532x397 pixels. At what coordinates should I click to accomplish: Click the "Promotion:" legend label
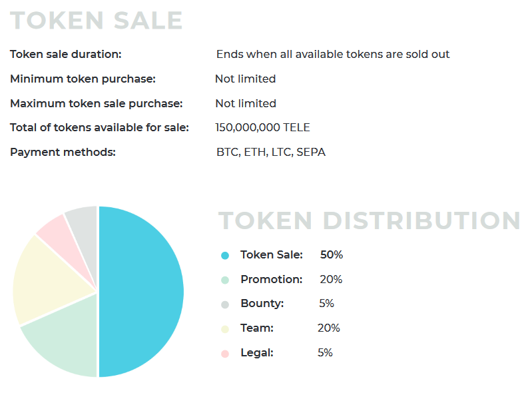click(272, 279)
